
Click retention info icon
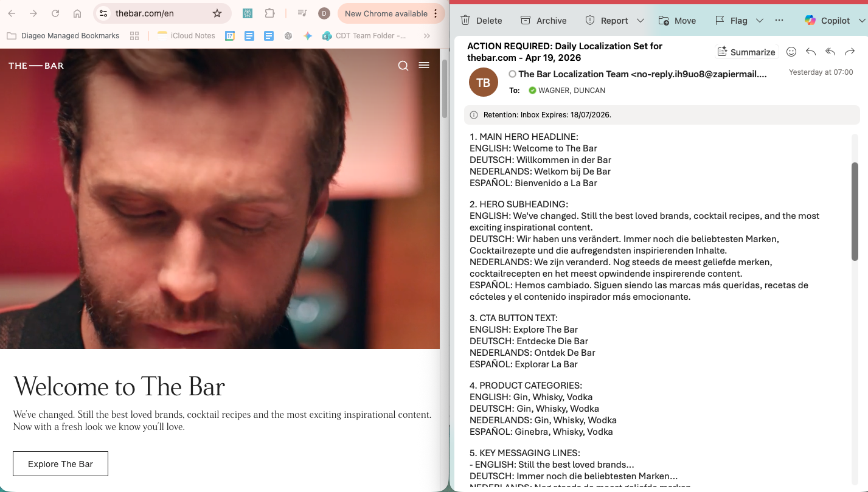pos(474,115)
